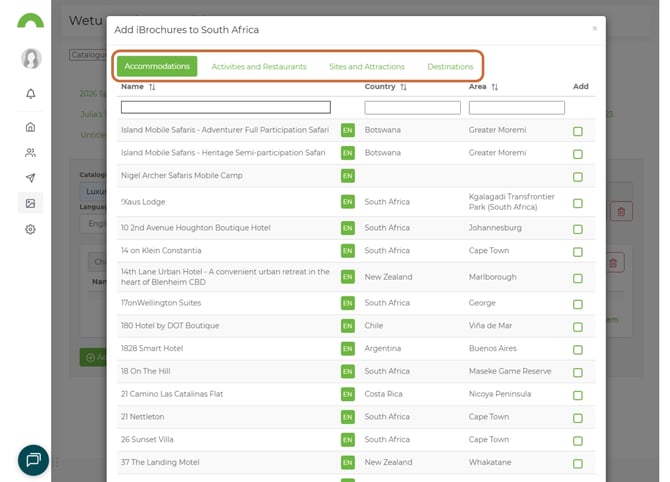Click the Name filter input field
The width and height of the screenshot is (670, 482).
[225, 107]
